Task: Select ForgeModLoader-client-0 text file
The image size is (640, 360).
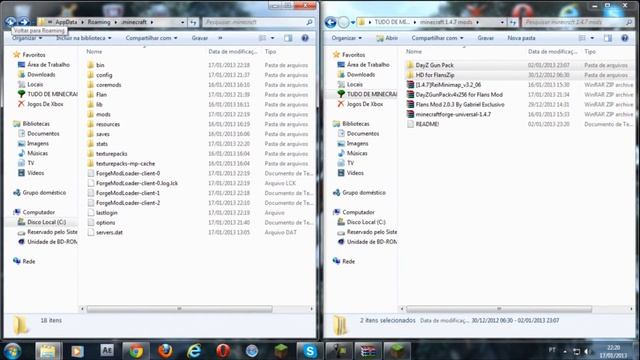Action: click(128, 173)
